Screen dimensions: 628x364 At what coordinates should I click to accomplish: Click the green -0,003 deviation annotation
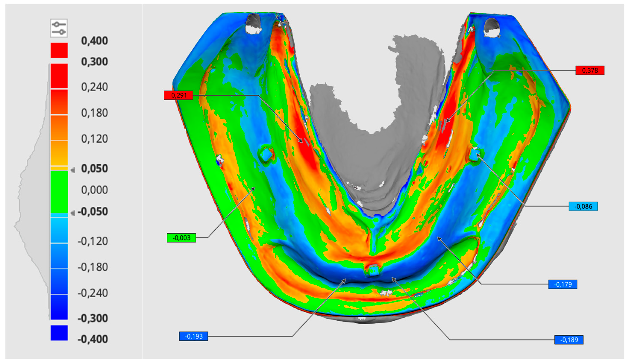click(181, 238)
